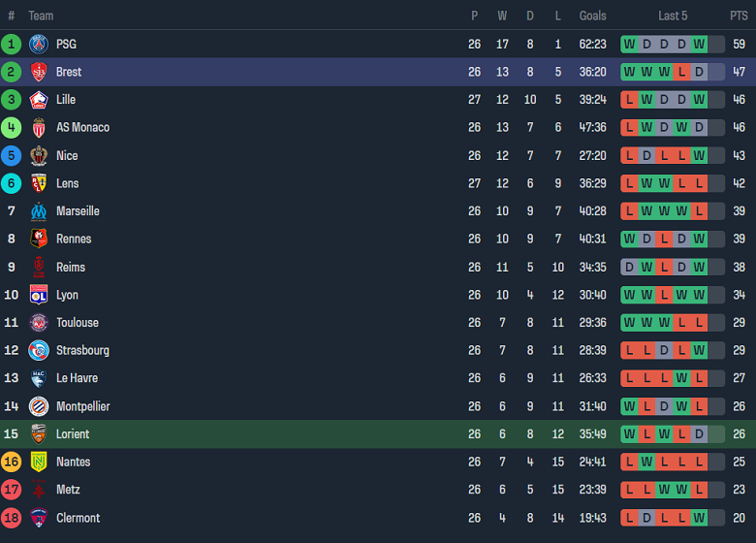
Task: Click the Lorient club logo
Action: [39, 433]
